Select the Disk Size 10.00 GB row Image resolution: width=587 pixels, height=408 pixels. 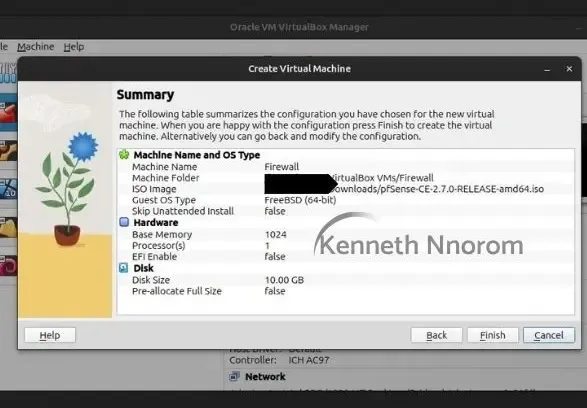345,280
